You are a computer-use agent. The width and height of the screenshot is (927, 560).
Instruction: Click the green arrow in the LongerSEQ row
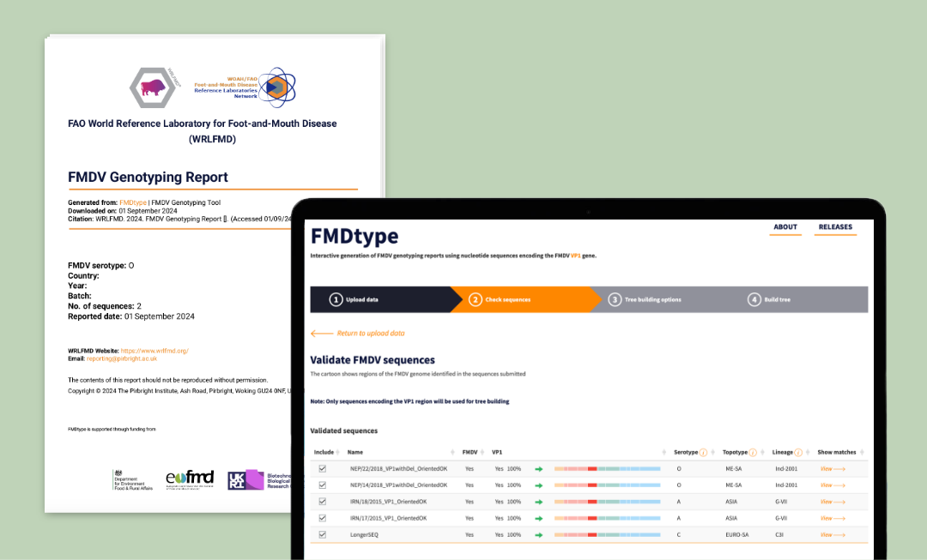click(x=538, y=535)
